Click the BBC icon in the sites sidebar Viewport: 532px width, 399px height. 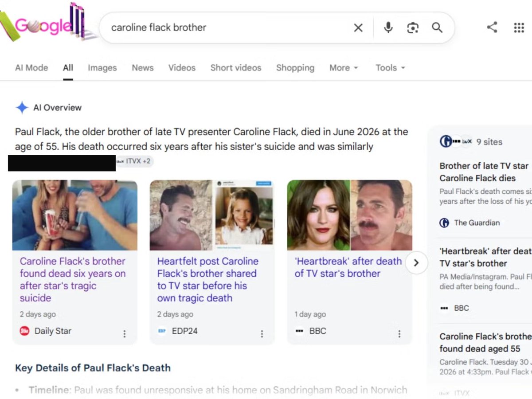pyautogui.click(x=444, y=308)
